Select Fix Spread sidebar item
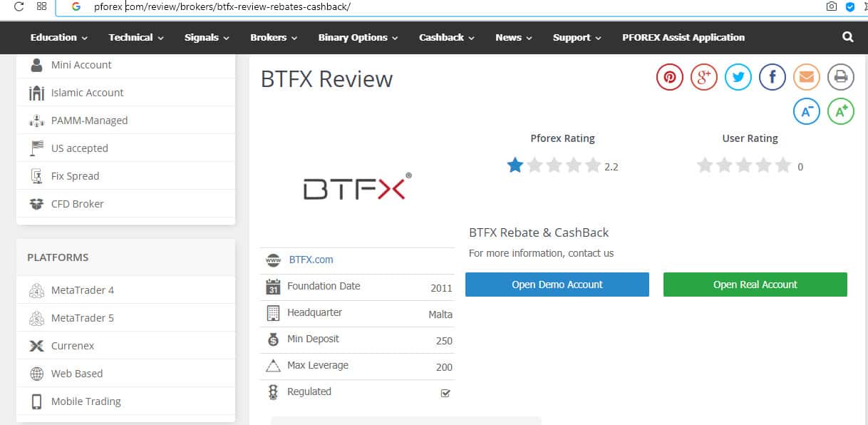 [75, 176]
